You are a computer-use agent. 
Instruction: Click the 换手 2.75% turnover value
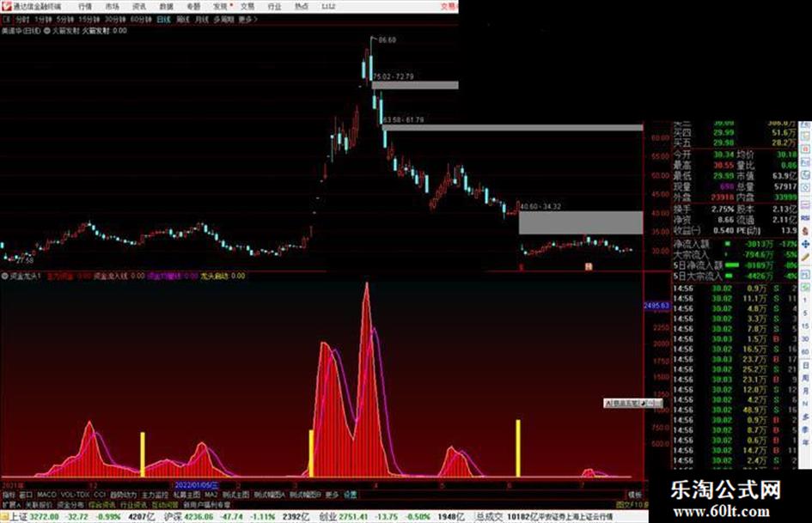pos(723,210)
